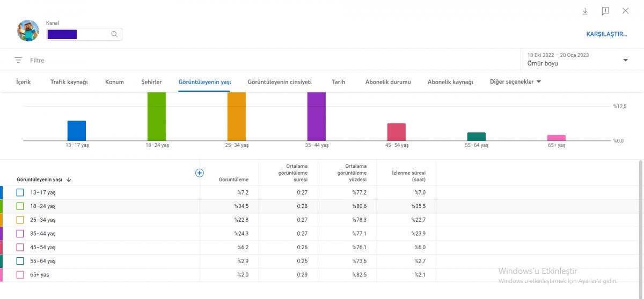Click the blue 13–17 yaş chart bar
Screen dimensions: 644x299
(77, 131)
